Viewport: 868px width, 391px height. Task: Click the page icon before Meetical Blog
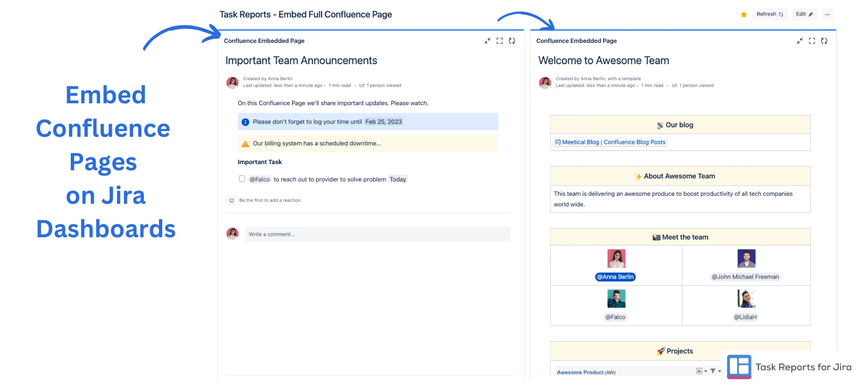point(558,142)
